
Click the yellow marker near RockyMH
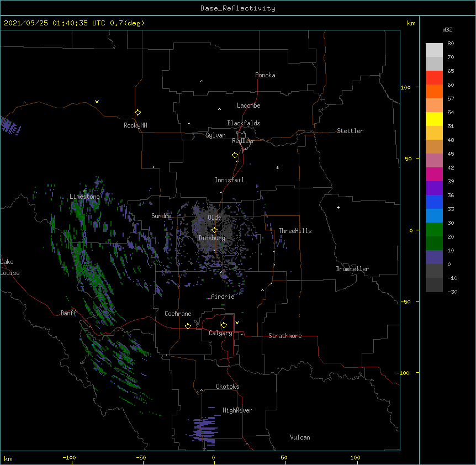[x=137, y=113]
